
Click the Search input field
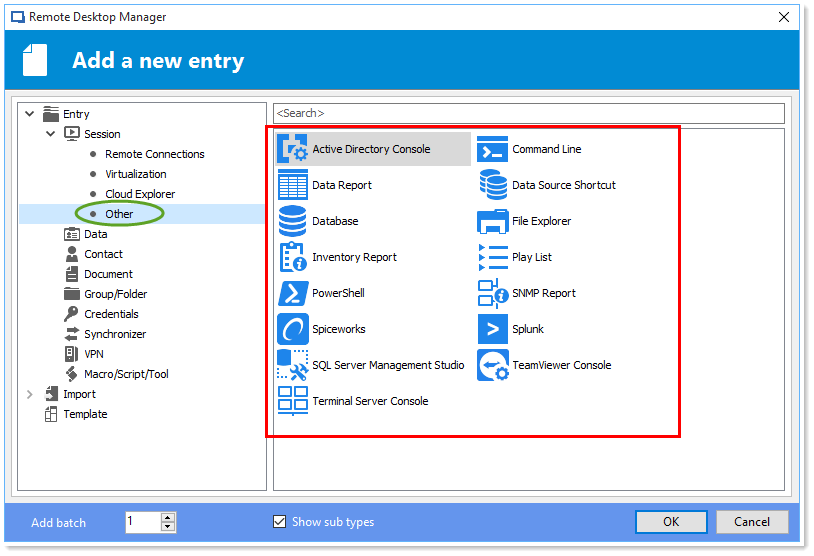coord(528,113)
